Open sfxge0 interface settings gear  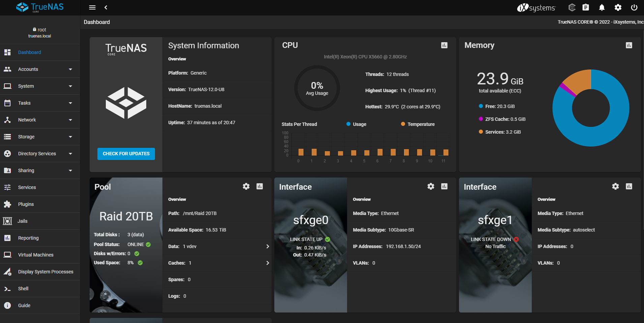pyautogui.click(x=431, y=186)
